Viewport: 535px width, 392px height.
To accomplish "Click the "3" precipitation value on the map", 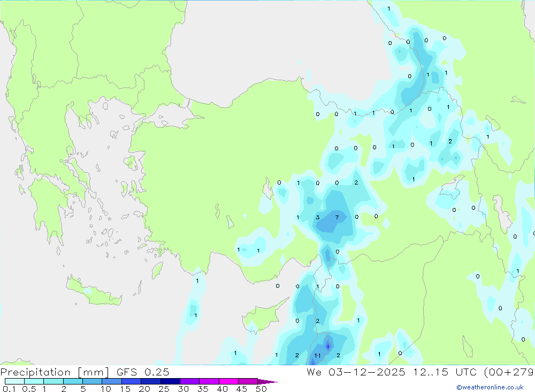I will pyautogui.click(x=318, y=217).
